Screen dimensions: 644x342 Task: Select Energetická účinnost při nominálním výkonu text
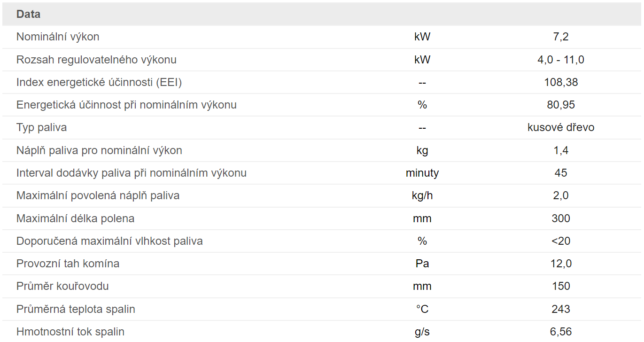tap(126, 105)
